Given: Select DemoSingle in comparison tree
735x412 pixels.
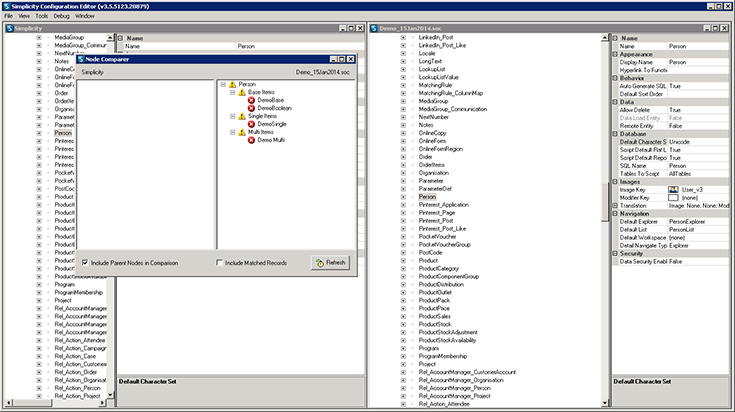Looking at the screenshot, I should 272,124.
